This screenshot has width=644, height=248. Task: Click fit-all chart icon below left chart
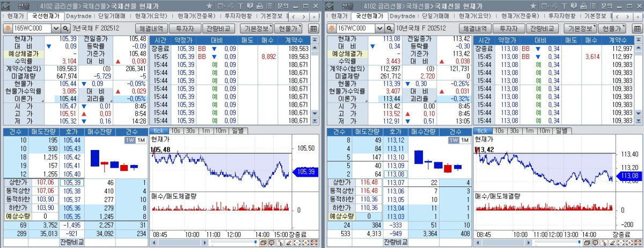tap(314, 243)
